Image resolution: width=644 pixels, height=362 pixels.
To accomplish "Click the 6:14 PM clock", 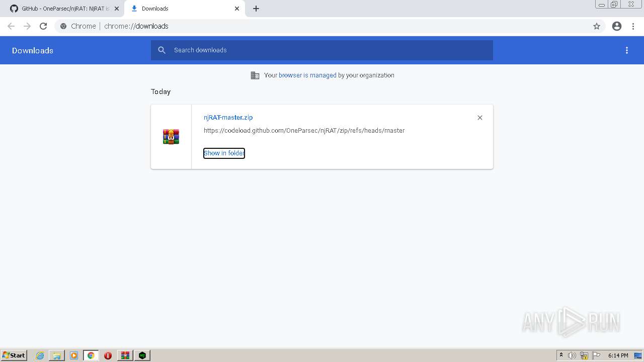I will (618, 355).
